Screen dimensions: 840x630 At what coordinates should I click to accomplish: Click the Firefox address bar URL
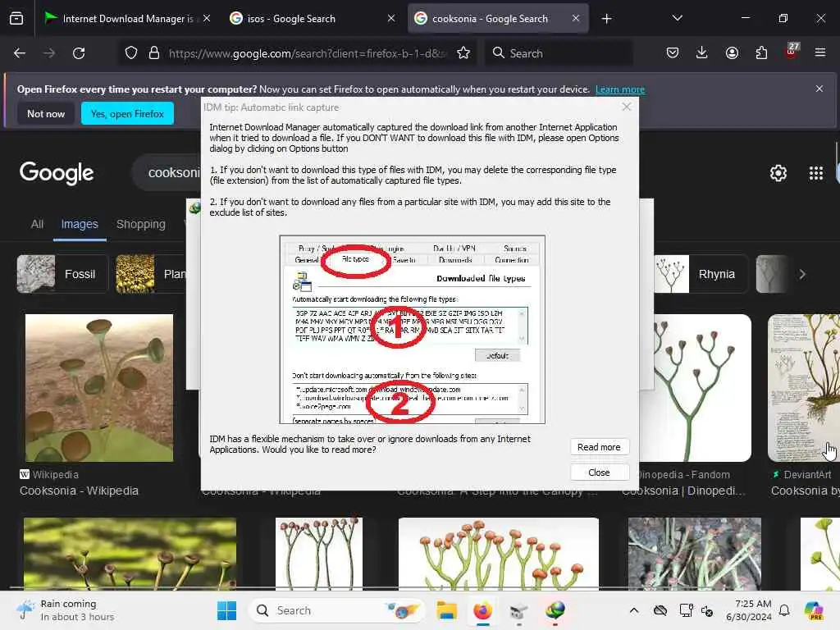tap(307, 53)
